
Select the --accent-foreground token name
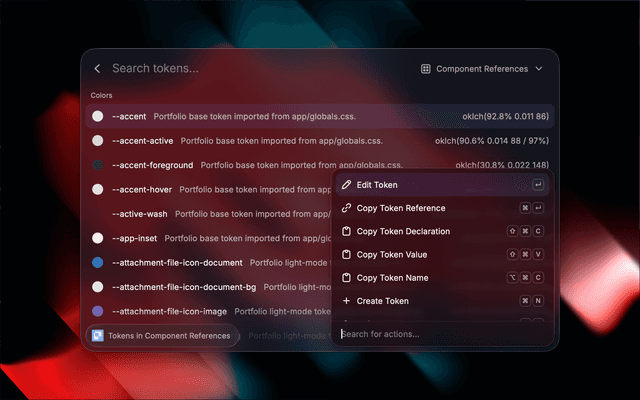(153, 165)
